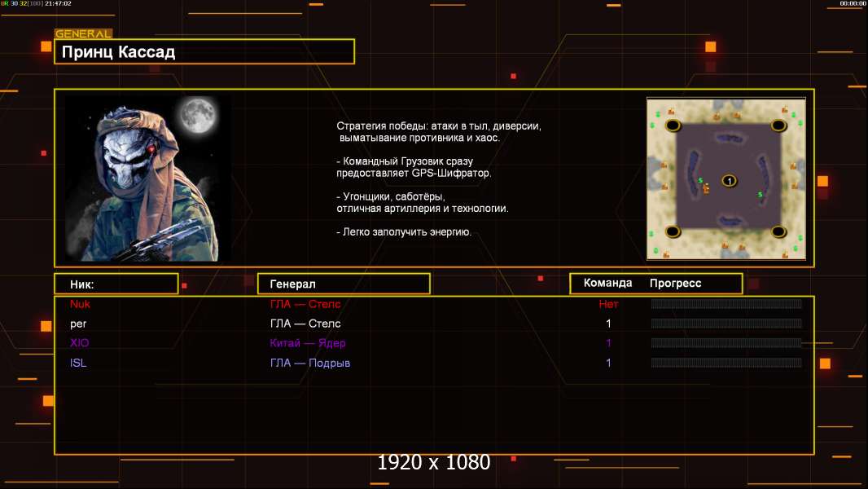868x489 pixels.
Task: Click the "Команда" column header
Action: click(607, 283)
